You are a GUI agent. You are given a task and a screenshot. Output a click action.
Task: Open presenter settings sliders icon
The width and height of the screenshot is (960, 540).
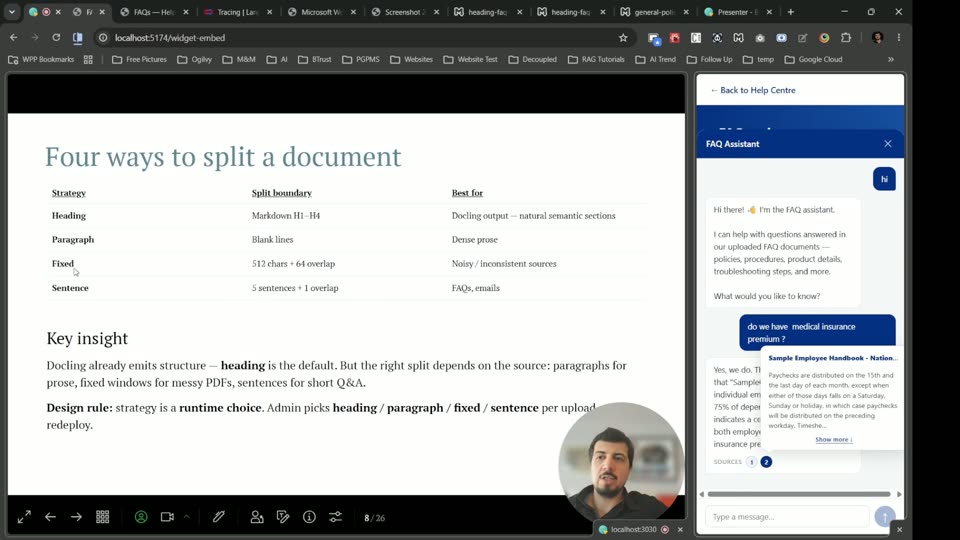tap(336, 517)
